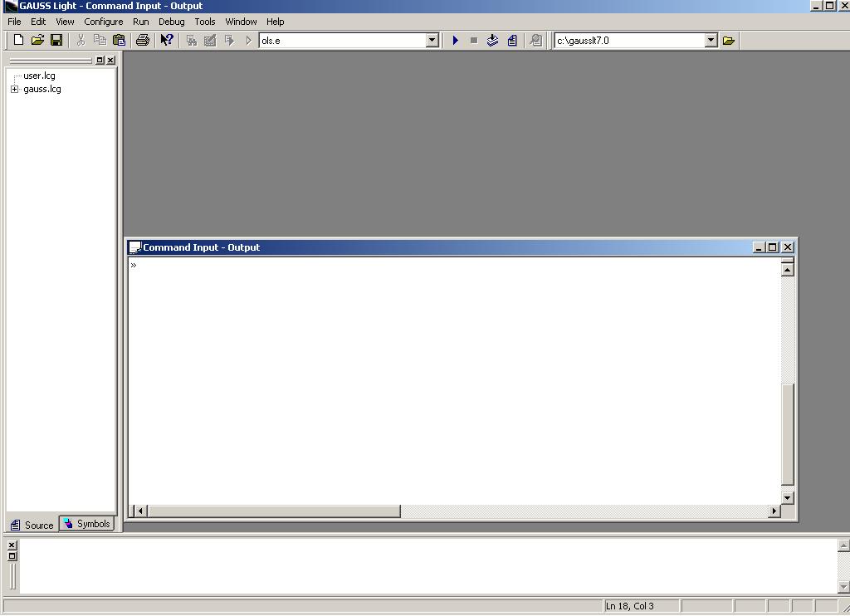
Task: Browse working directory with folder icon
Action: pyautogui.click(x=729, y=40)
